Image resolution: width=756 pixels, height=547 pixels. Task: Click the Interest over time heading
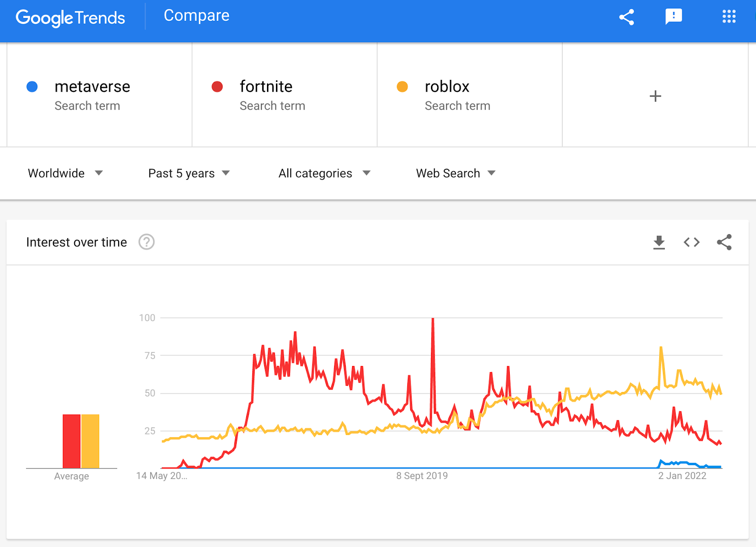[77, 242]
